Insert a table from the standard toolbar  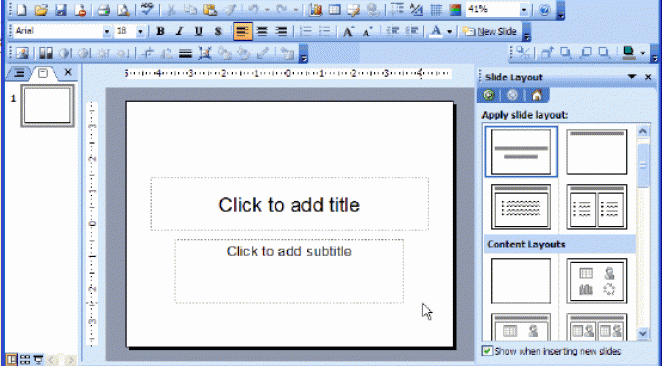click(x=334, y=10)
